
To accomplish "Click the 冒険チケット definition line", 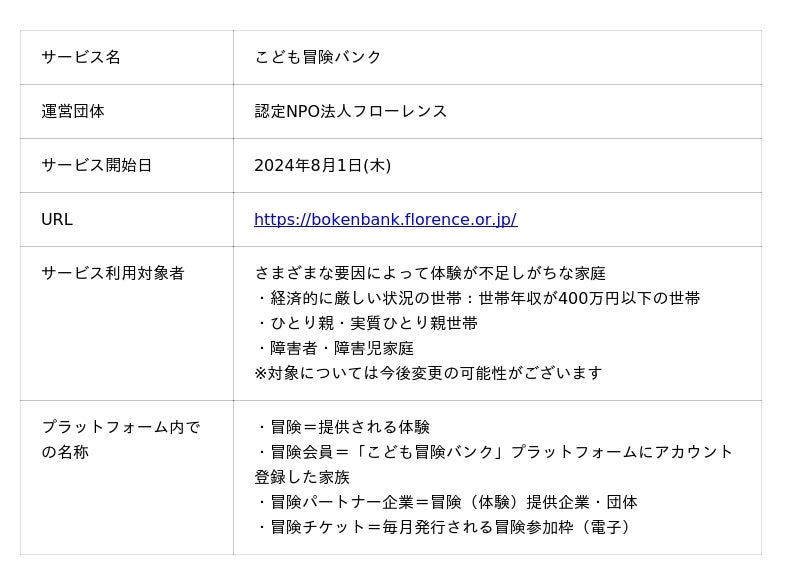I will tap(442, 527).
